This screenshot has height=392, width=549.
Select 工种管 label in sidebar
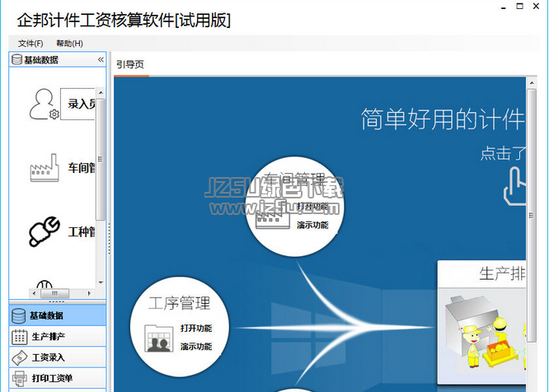82,231
